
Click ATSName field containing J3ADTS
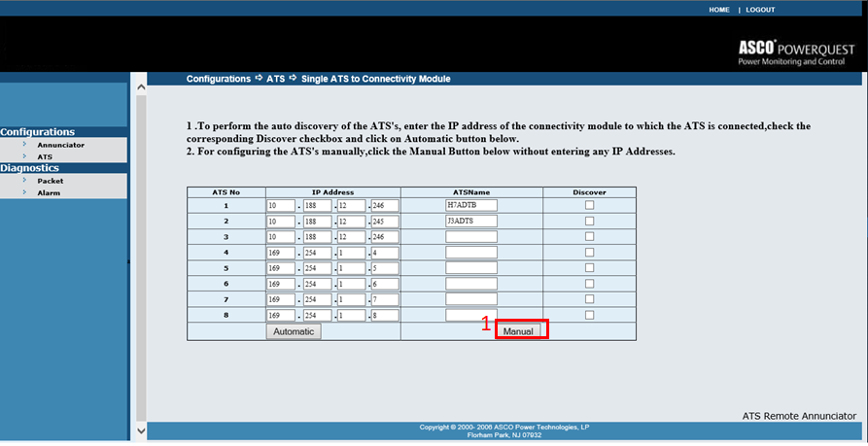tap(471, 221)
